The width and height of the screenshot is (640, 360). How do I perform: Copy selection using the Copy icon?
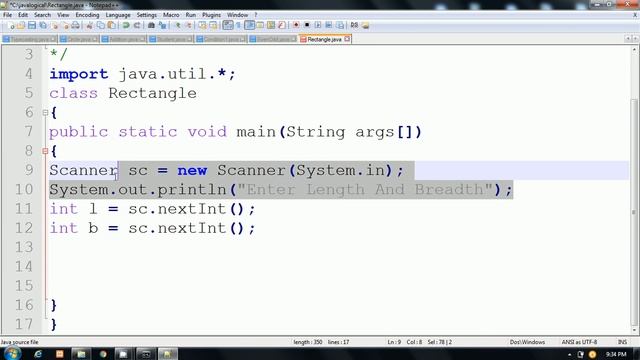100,25
